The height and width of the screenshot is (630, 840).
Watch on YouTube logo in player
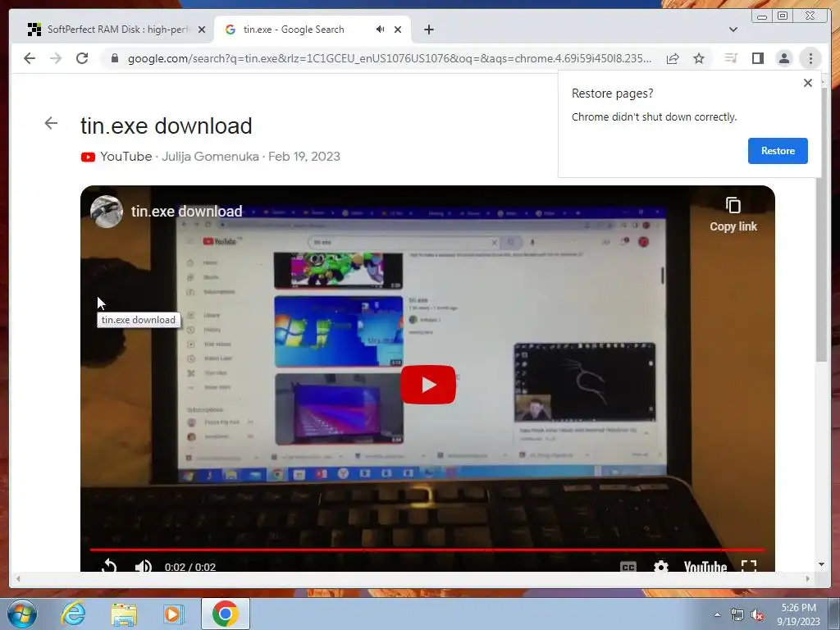coord(705,566)
